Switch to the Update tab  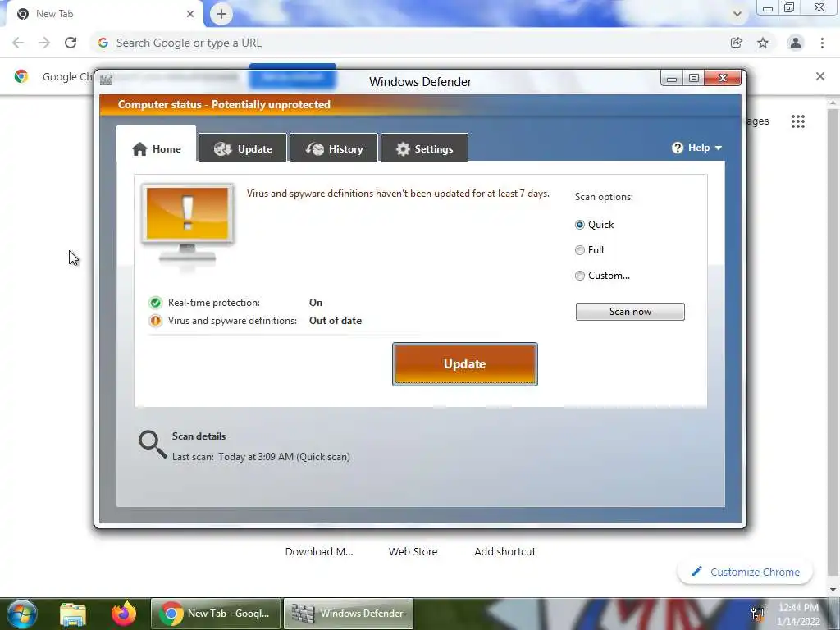pyautogui.click(x=243, y=148)
